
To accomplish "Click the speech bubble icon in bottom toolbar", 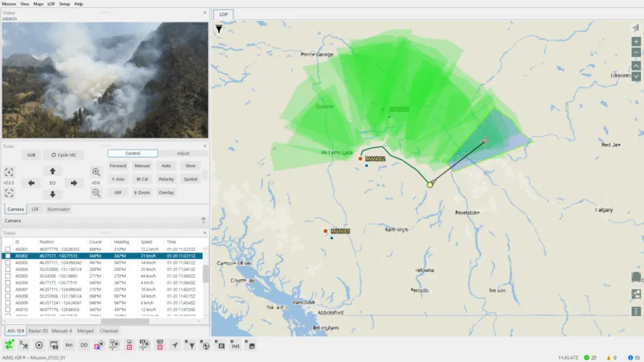I will point(220,345).
